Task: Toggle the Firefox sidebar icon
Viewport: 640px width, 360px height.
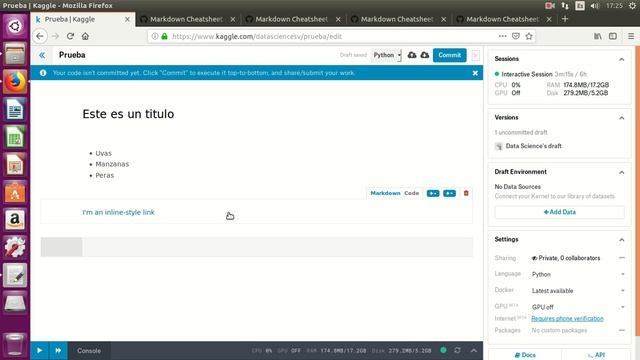Action: (613, 36)
